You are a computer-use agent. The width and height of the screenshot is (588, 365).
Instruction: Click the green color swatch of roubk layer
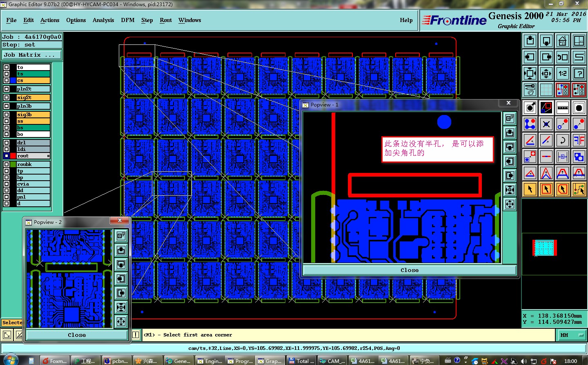click(13, 164)
